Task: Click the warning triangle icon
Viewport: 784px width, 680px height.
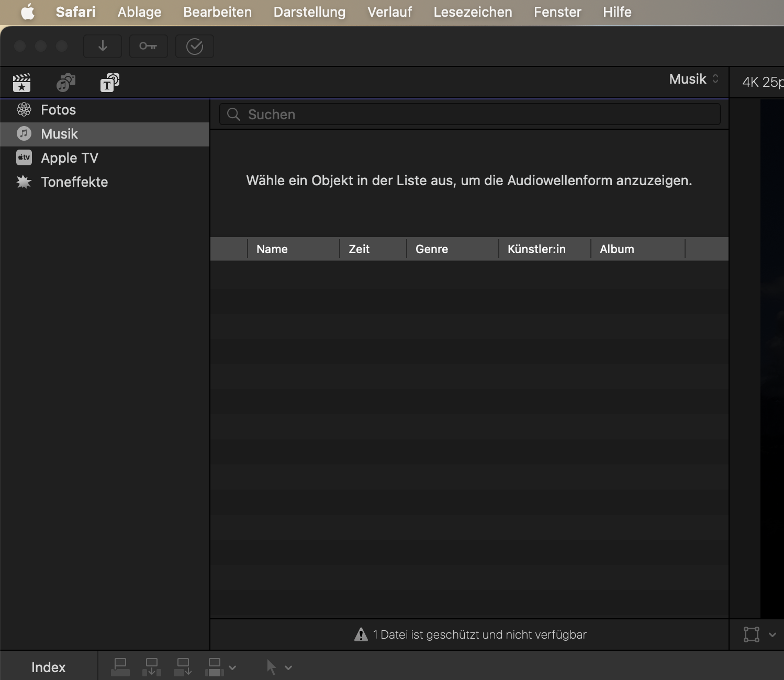Action: click(x=361, y=634)
